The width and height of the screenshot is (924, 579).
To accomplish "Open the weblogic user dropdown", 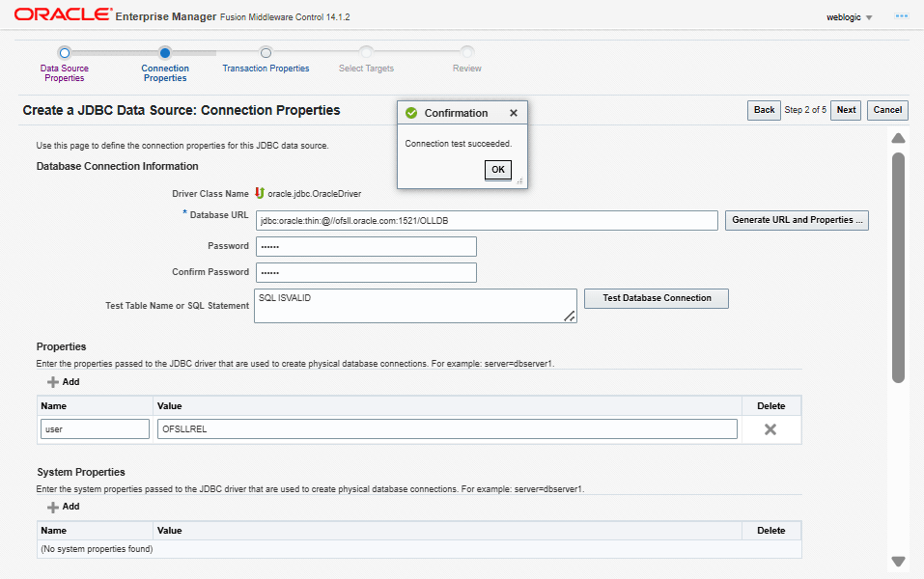I will pos(850,17).
